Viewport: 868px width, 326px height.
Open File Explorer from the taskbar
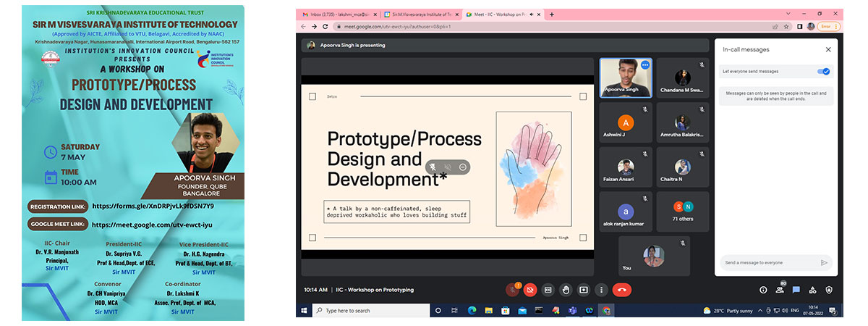(x=488, y=310)
